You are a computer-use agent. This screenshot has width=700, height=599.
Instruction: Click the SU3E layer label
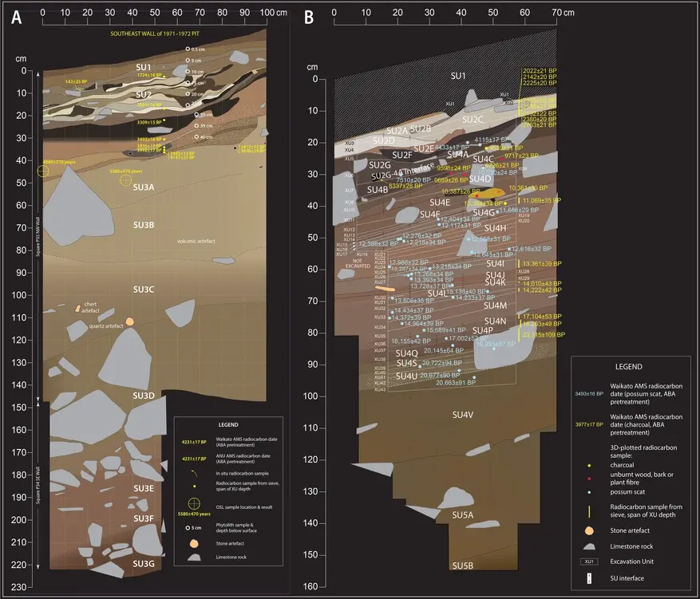pos(144,488)
